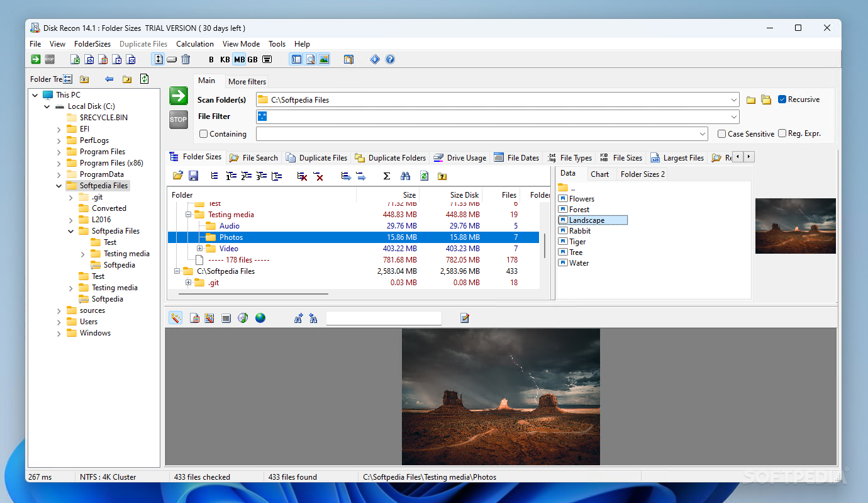Click the green refresh icon in Folder Tree bar
Viewport: 868px width, 503px height.
(144, 79)
